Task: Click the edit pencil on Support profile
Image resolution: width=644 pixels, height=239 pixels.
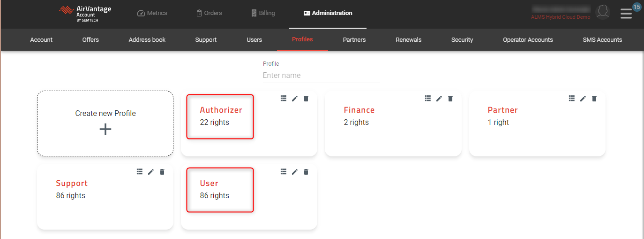Action: coord(151,172)
